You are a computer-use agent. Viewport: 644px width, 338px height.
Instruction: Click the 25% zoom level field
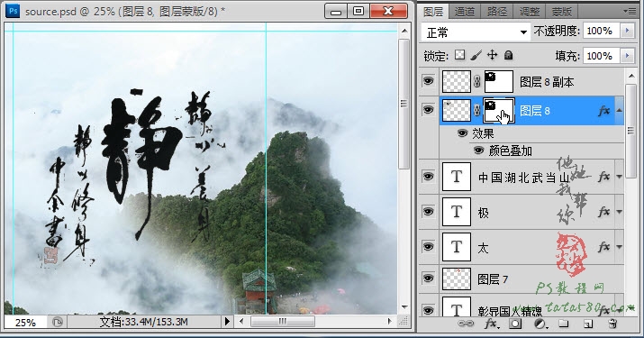pos(25,322)
